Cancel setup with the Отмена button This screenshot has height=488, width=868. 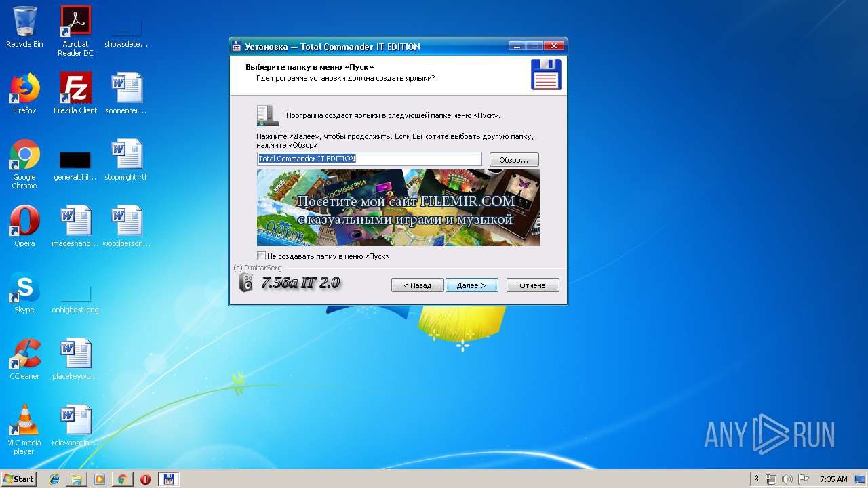[x=532, y=285]
